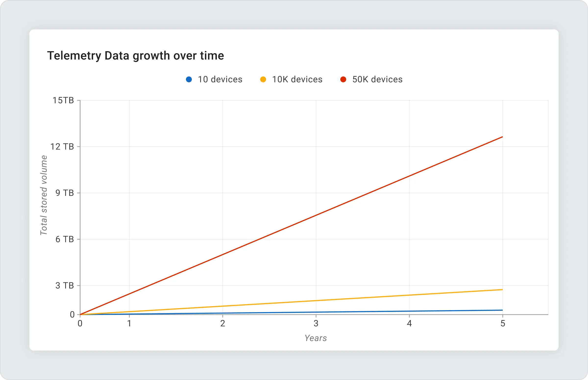Toggle the 50K devices legend label
588x380 pixels.
[377, 79]
